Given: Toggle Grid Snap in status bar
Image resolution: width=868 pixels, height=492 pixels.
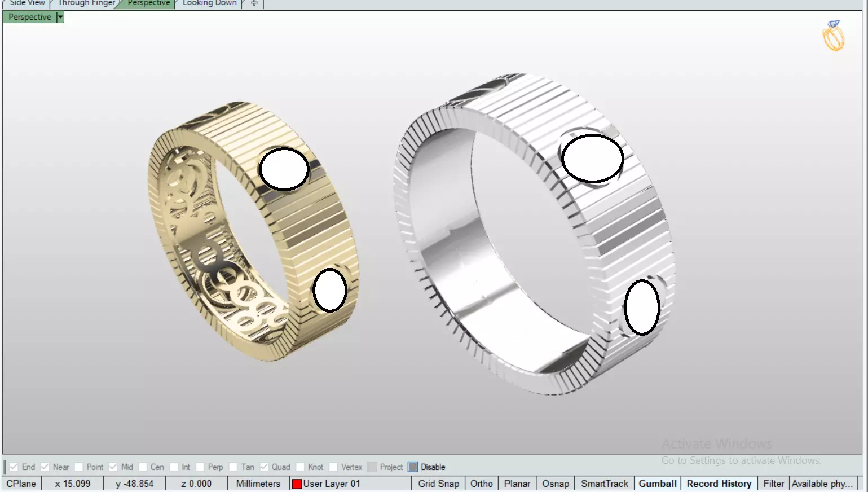Looking at the screenshot, I should [x=438, y=484].
